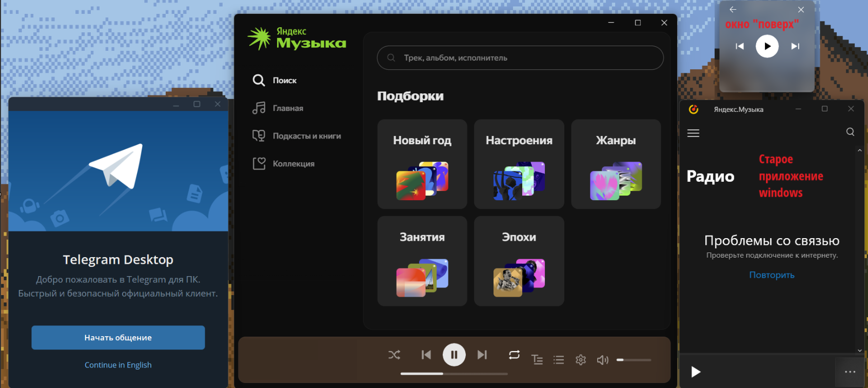Open player settings gear icon
868x388 pixels.
click(581, 360)
